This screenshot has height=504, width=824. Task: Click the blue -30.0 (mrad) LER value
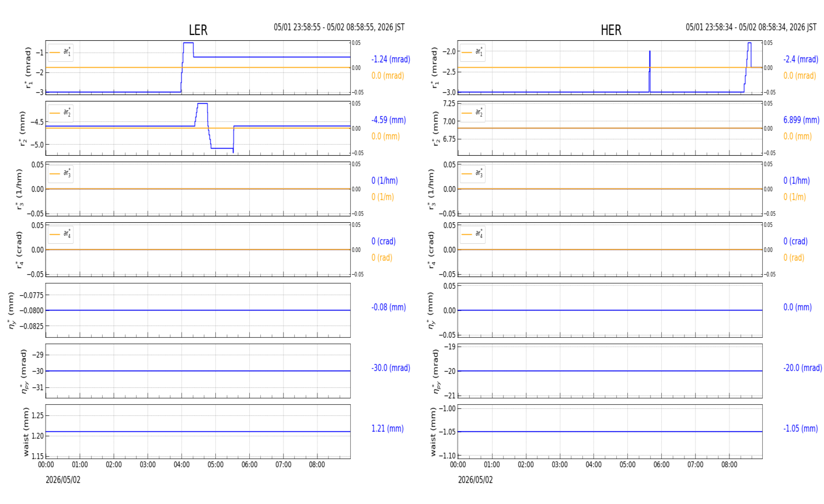pos(390,368)
